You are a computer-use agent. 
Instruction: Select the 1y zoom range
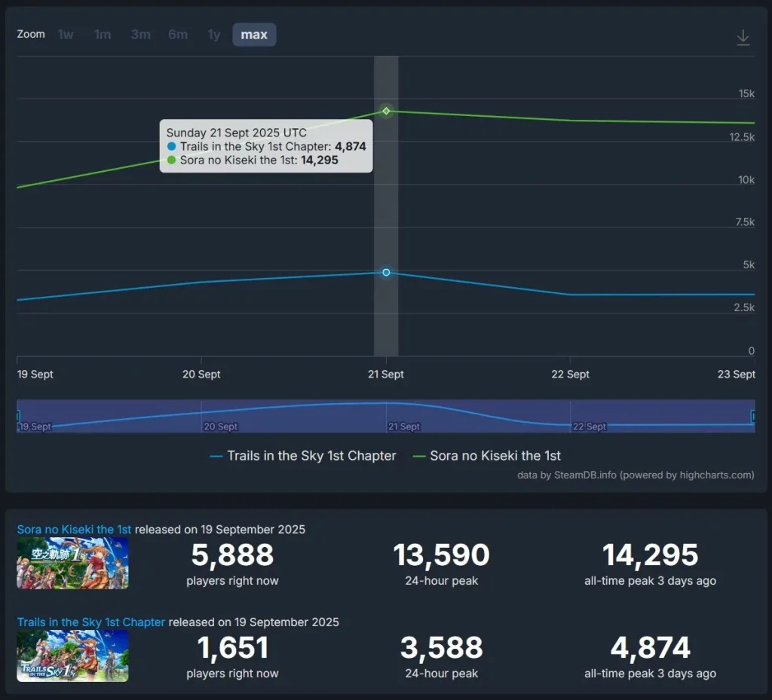pos(214,35)
